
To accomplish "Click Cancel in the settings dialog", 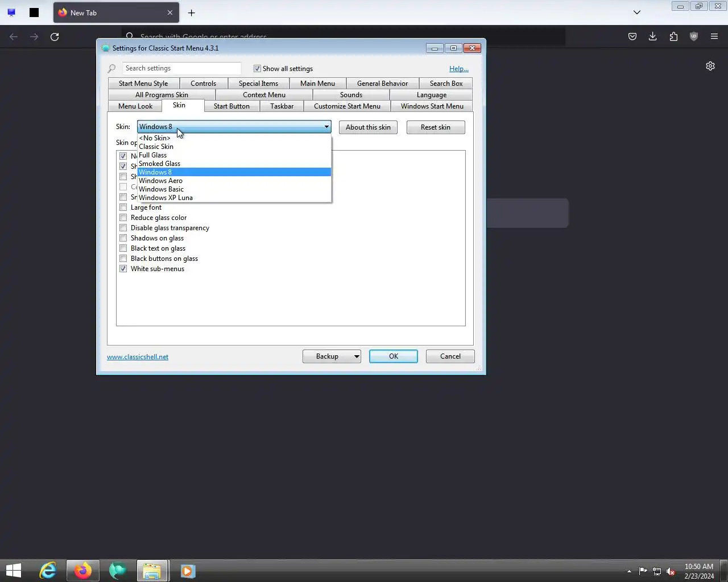I will click(450, 356).
